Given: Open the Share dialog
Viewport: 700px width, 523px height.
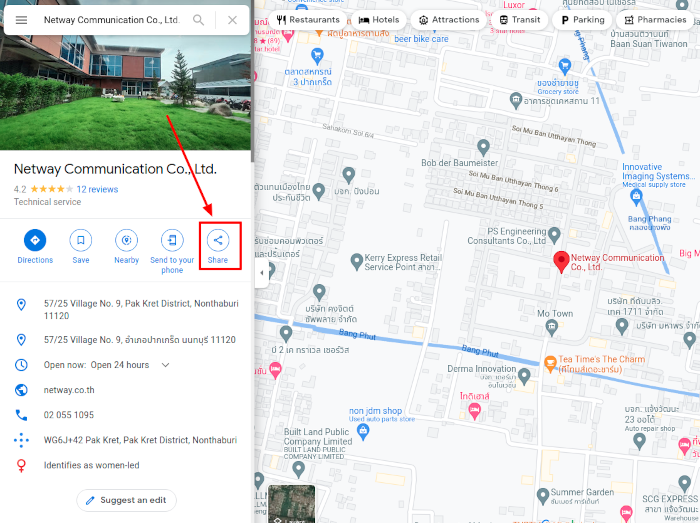Looking at the screenshot, I should coord(218,240).
